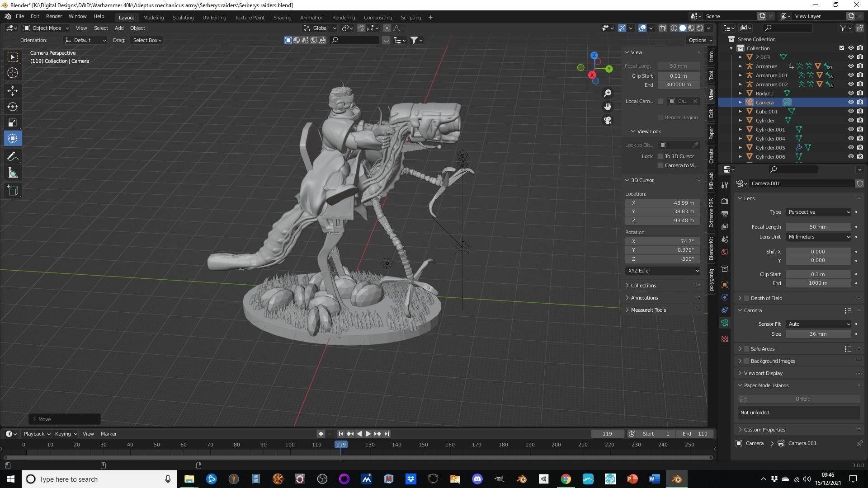Image resolution: width=868 pixels, height=488 pixels.
Task: Click the Focal Length 50 mm slider
Action: click(x=818, y=227)
